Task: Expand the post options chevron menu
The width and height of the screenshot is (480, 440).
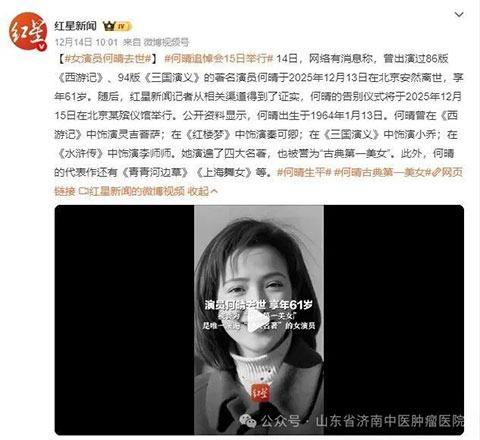Action: point(459,15)
